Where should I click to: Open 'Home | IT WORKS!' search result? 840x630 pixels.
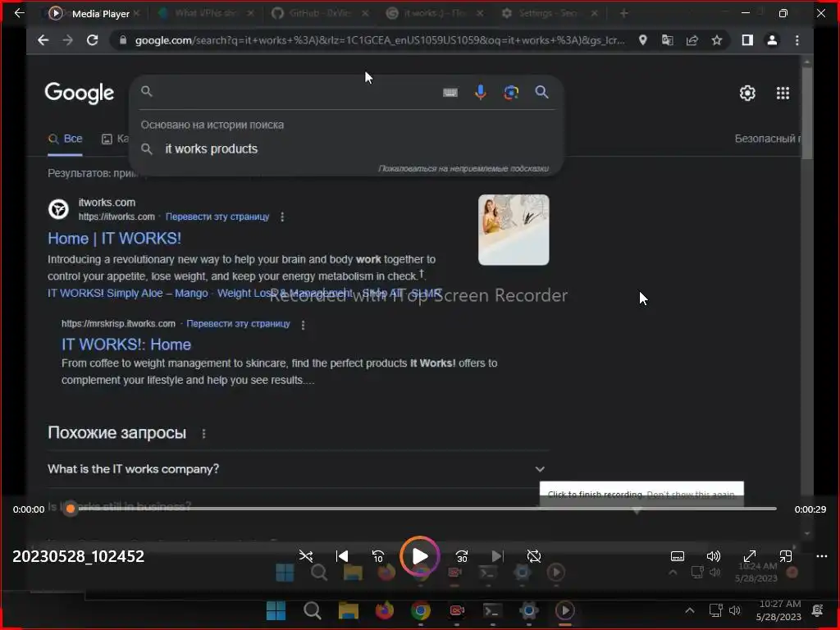114,239
